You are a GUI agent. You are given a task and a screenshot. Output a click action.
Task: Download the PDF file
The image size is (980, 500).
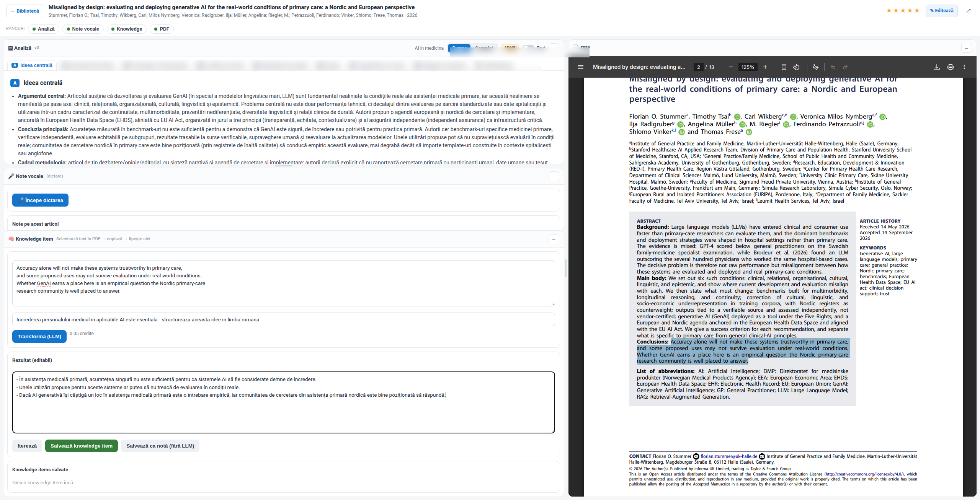pyautogui.click(x=937, y=67)
